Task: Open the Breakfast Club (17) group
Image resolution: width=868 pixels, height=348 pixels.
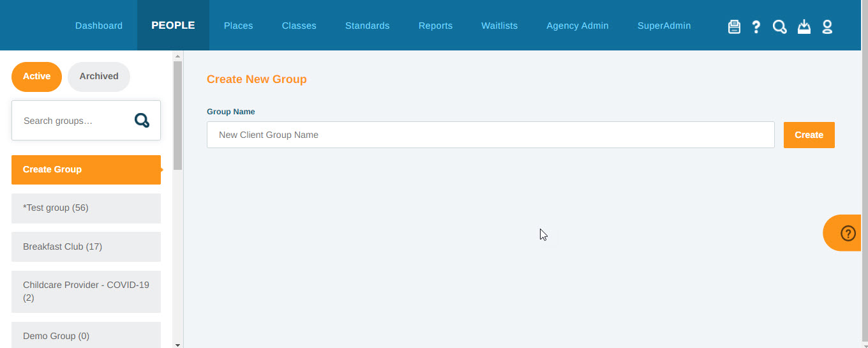Action: point(86,246)
